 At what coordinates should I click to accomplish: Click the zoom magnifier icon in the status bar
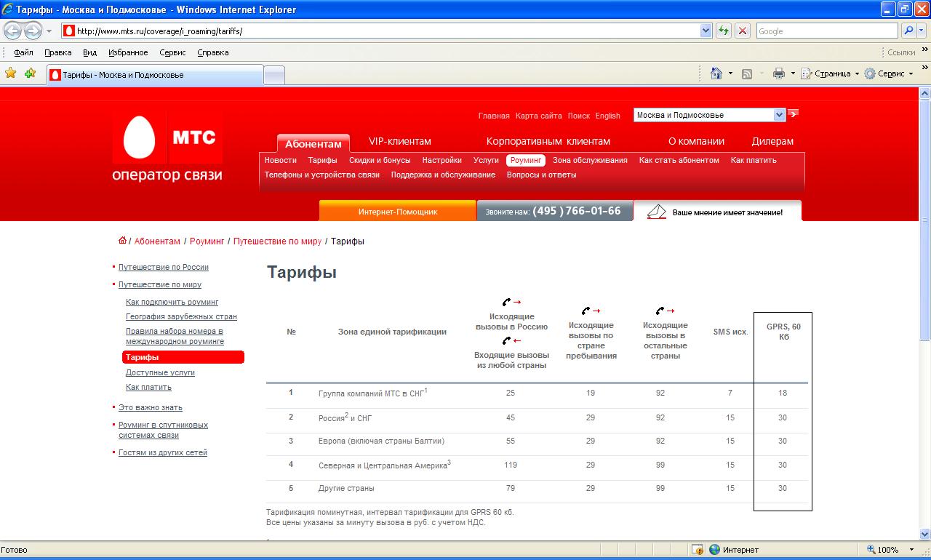tap(871, 550)
